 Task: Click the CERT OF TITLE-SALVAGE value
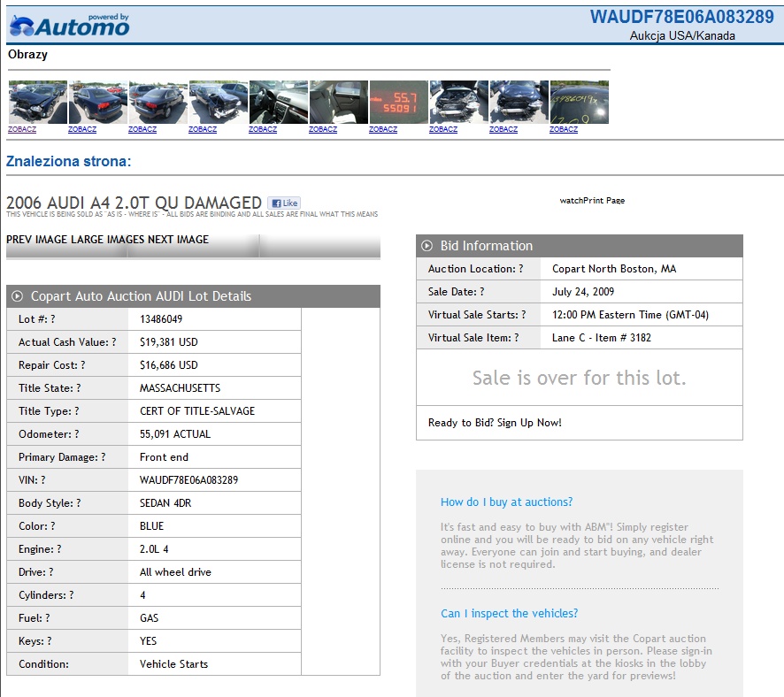click(x=197, y=411)
